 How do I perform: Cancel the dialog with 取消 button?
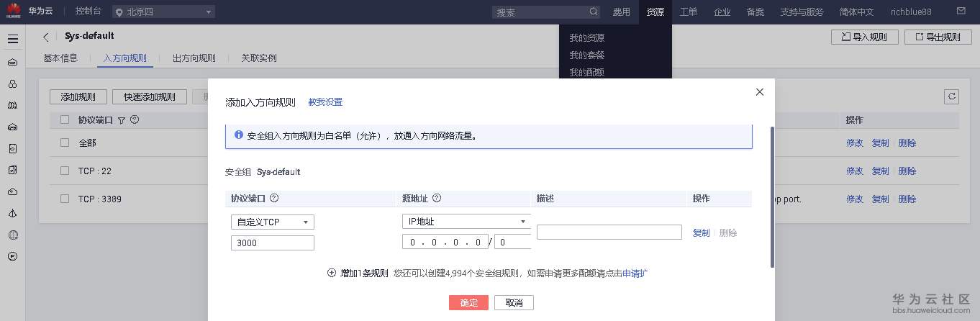click(x=514, y=302)
